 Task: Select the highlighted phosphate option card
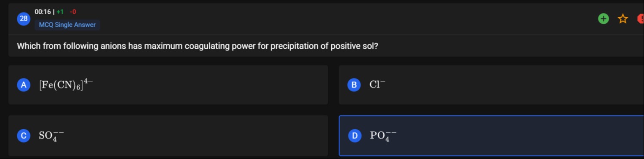click(491, 136)
